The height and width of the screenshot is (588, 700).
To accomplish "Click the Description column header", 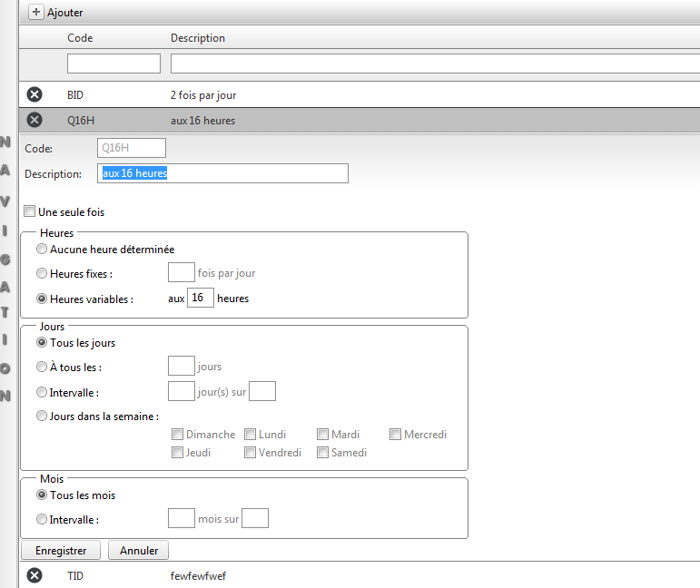I will 198,38.
